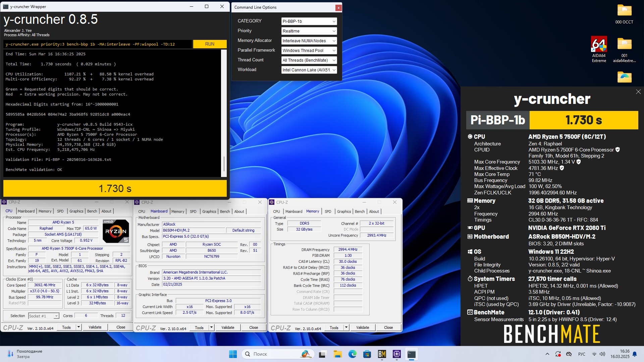
Task: Open File Explorer from the taskbar
Action: point(337,354)
